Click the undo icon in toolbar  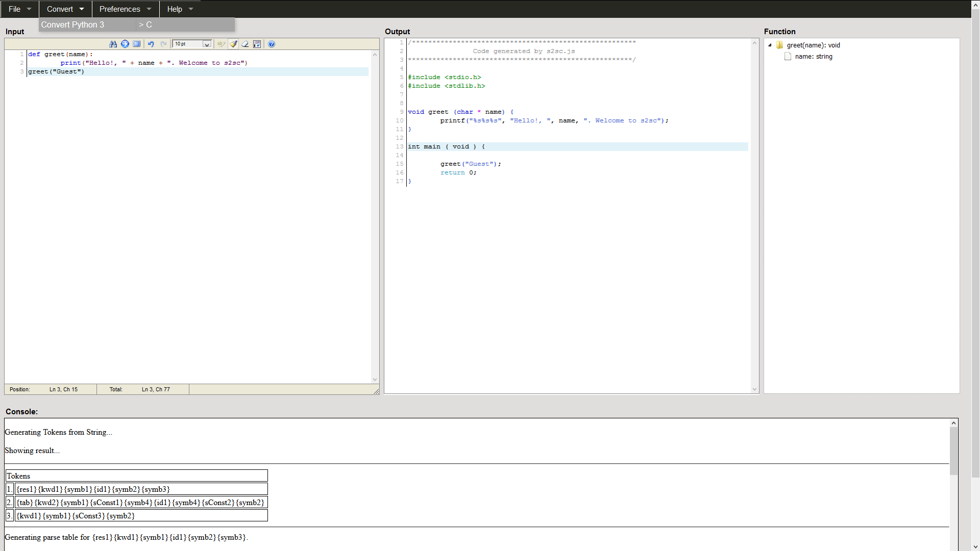[x=152, y=44]
